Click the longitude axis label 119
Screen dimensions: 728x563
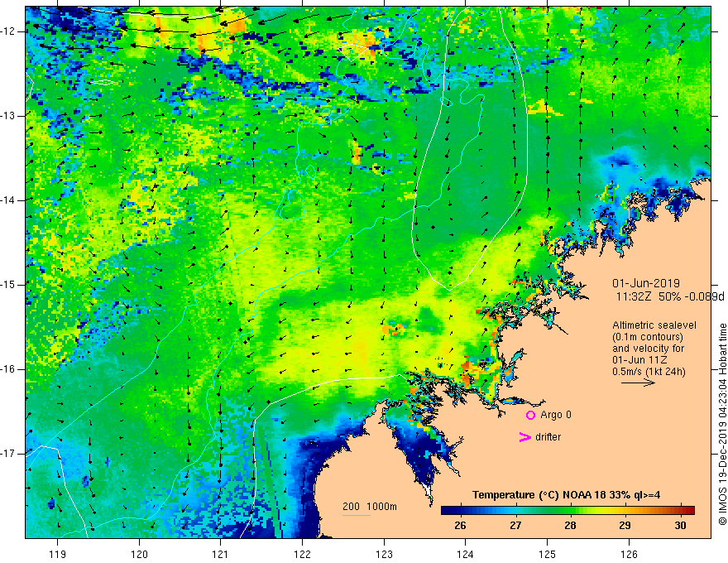point(58,554)
